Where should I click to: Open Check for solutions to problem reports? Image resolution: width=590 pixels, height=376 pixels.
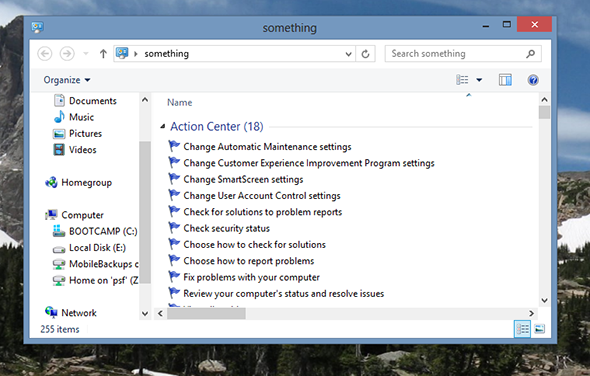[263, 212]
